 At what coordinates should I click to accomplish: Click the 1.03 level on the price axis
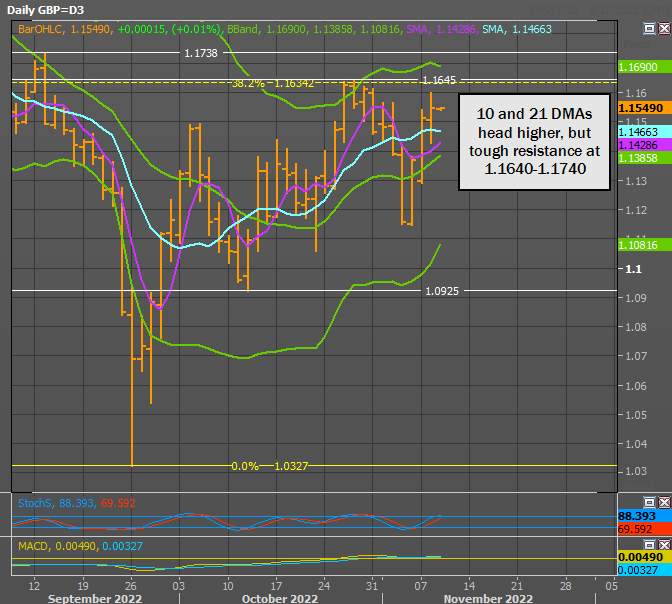[x=636, y=471]
